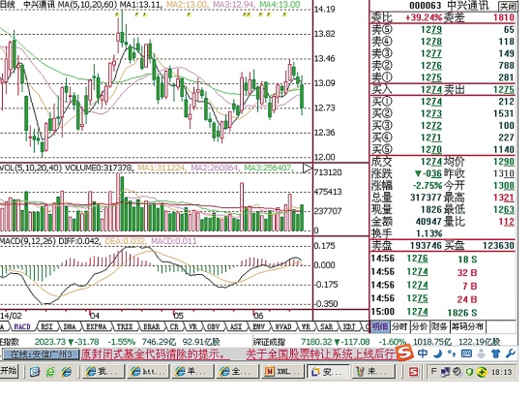Click buy-five price 1270 in order book
The width and height of the screenshot is (532, 399).
(431, 149)
